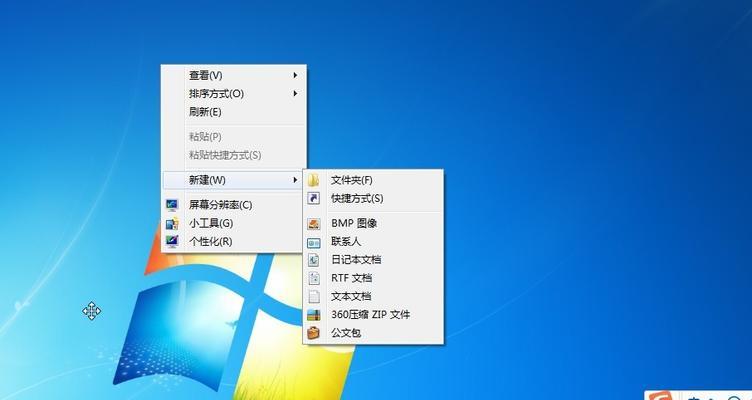
Task: Click the journal icon beside 日记本文档
Action: click(314, 260)
